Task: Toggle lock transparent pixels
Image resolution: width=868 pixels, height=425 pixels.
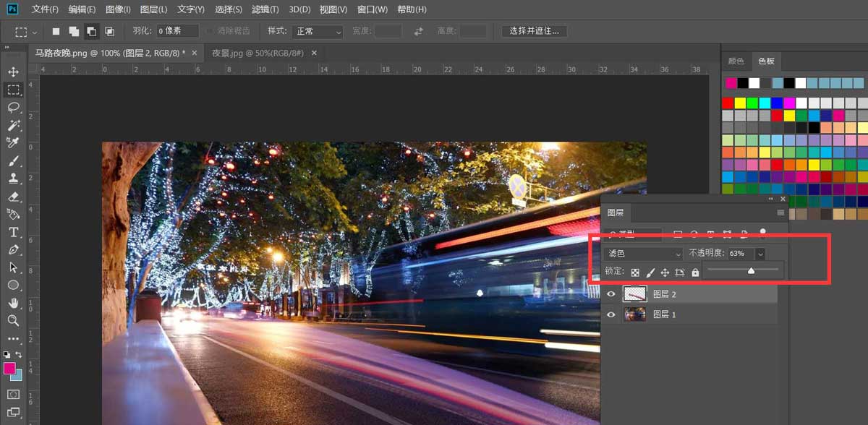Action: [635, 272]
